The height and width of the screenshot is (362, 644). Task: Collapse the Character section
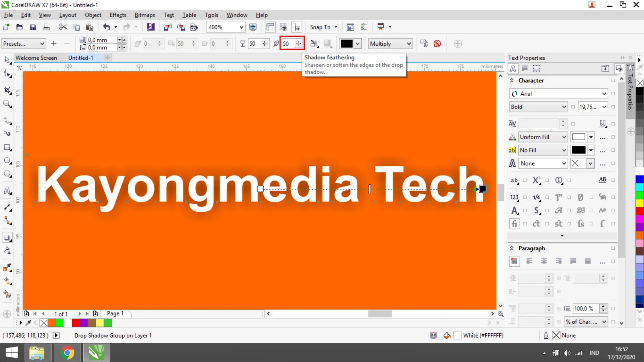tap(512, 81)
